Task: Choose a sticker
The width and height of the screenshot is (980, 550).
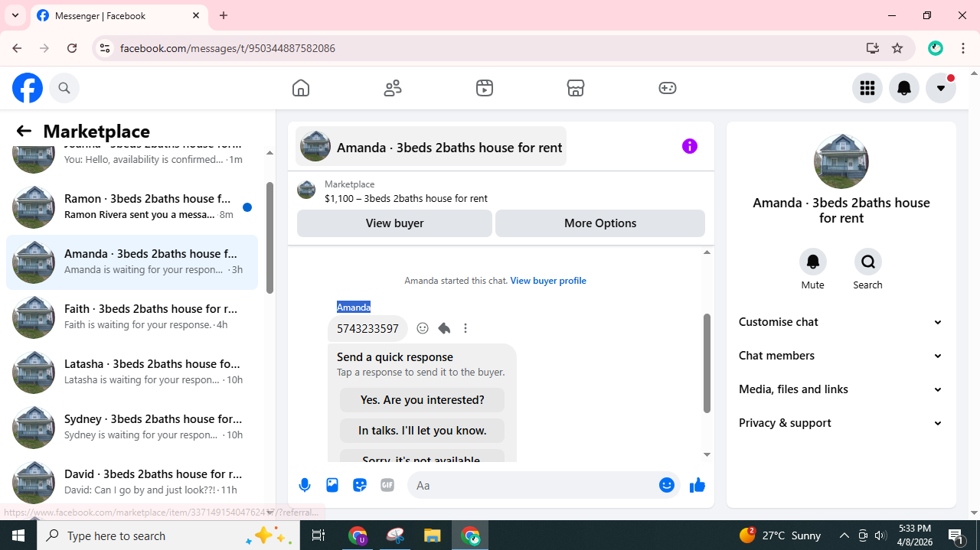Action: coord(360,485)
